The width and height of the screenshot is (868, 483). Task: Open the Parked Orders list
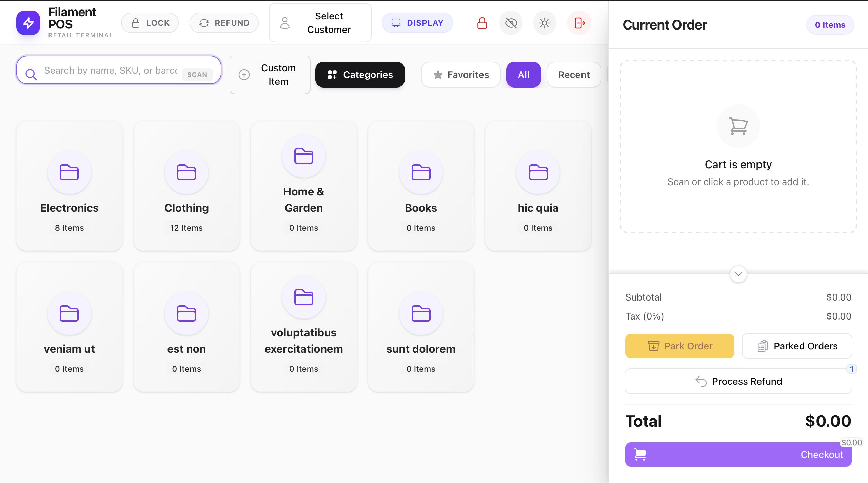click(797, 346)
